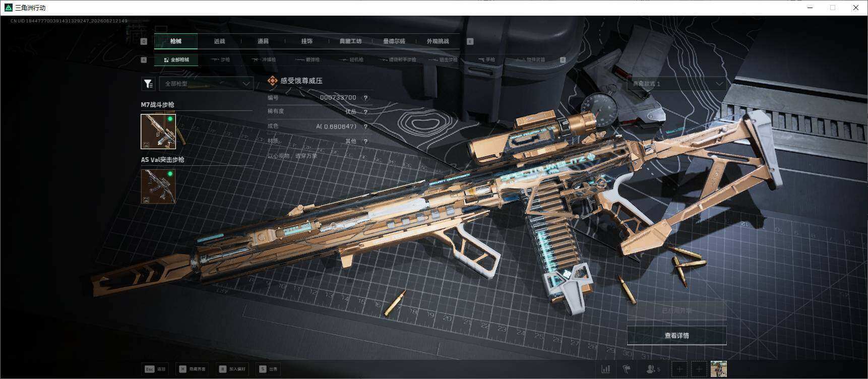Open the statistics bar chart icon

(x=606, y=369)
